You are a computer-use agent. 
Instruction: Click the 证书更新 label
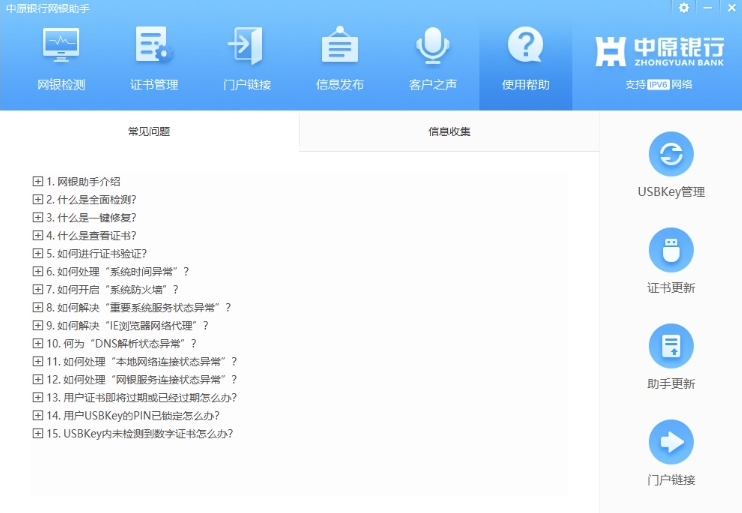[x=671, y=288]
